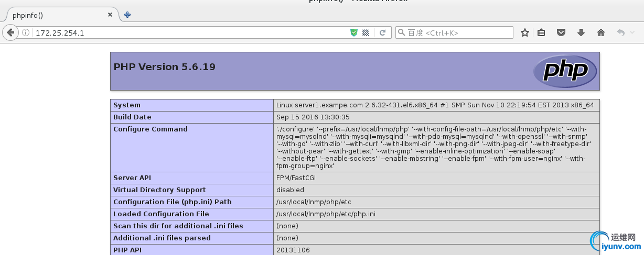Image resolution: width=644 pixels, height=255 pixels.
Task: Click the back navigation arrow
Action: click(10, 32)
